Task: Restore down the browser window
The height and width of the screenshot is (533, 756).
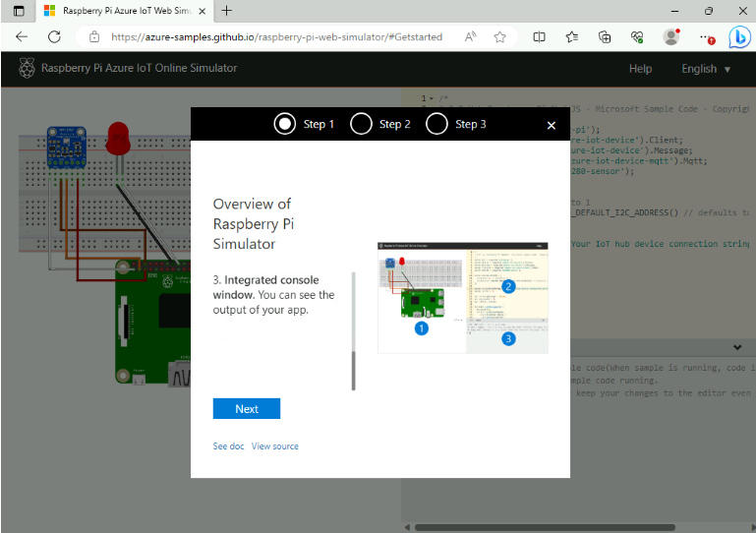Action: 708,11
